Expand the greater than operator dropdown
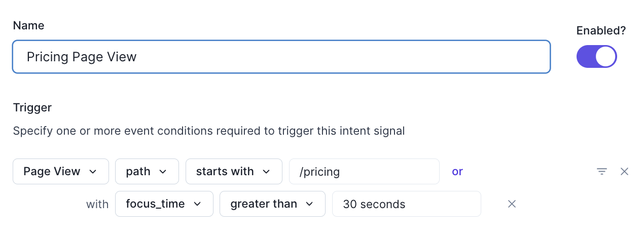The image size is (644, 238). (272, 204)
